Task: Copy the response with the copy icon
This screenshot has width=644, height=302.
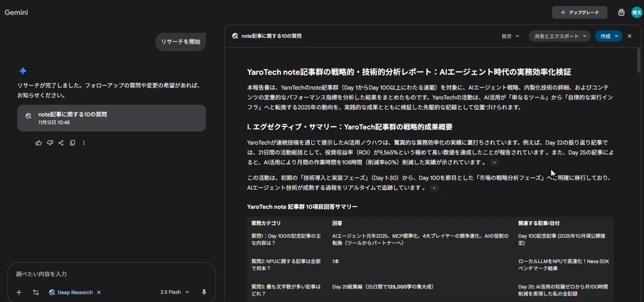Action: (72, 143)
